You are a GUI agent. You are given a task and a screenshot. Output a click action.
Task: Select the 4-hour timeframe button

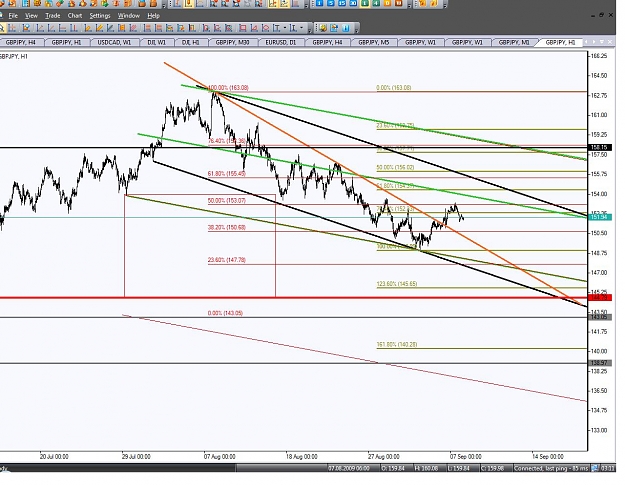tap(376, 3)
